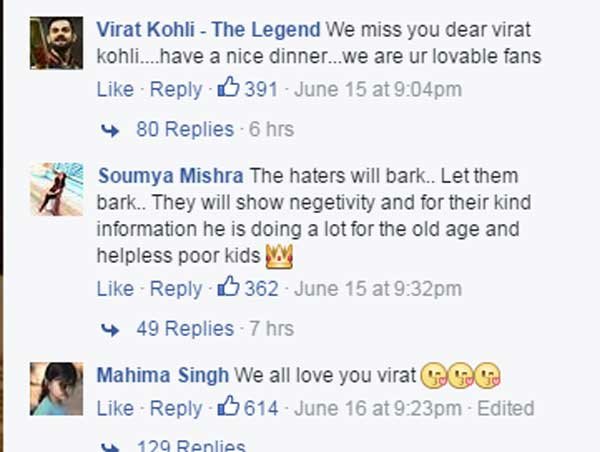This screenshot has height=452, width=600.
Task: Expand the 49 Replies thread
Action: (x=185, y=328)
